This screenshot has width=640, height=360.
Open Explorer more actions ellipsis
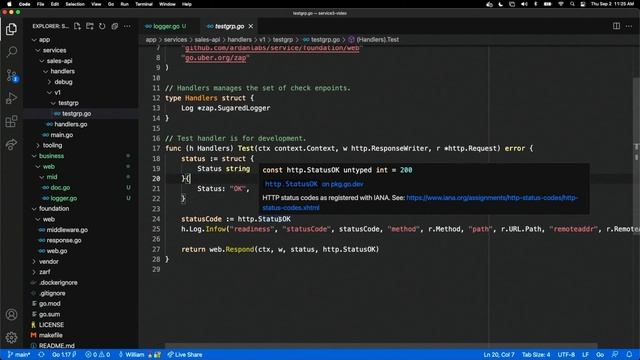(x=127, y=26)
